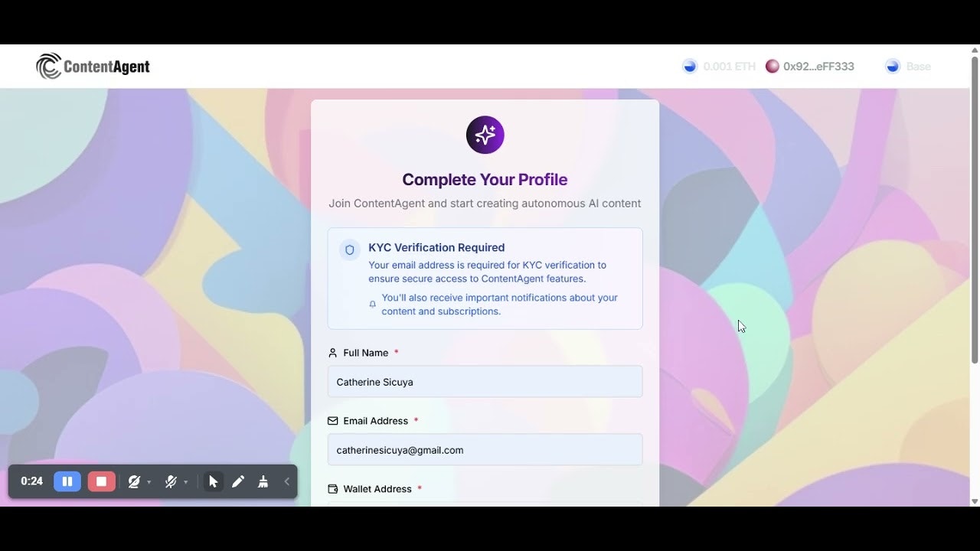Click the KYC shield icon
This screenshot has width=980, height=551.
point(350,249)
